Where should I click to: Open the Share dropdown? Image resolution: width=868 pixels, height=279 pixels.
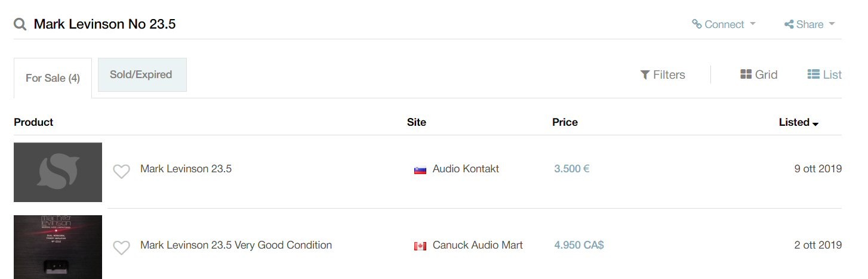(x=809, y=24)
